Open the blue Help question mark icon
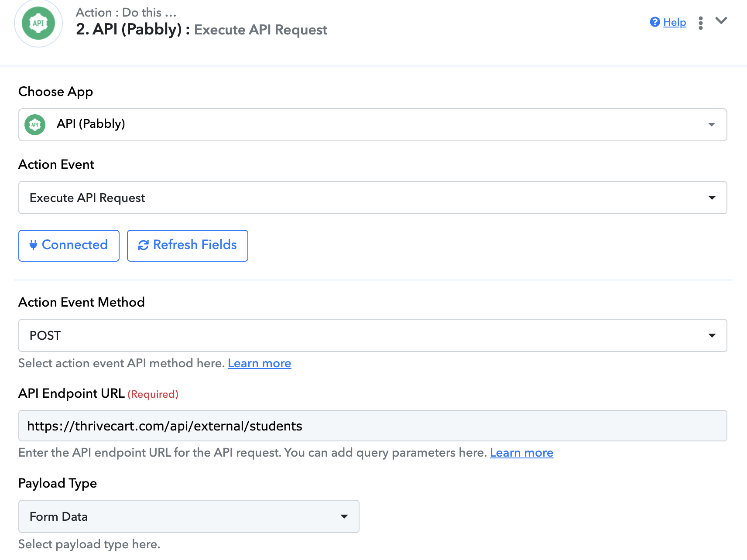 pos(654,22)
